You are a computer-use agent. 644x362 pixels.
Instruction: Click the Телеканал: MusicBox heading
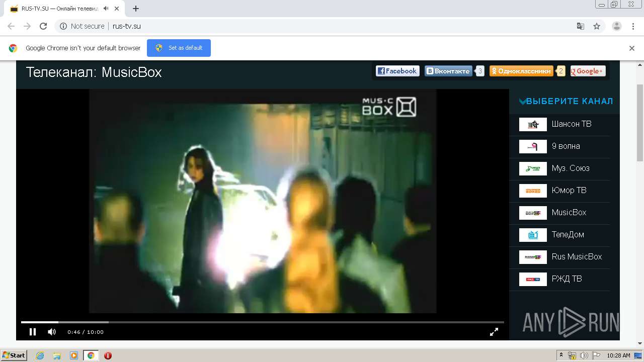[x=94, y=72]
